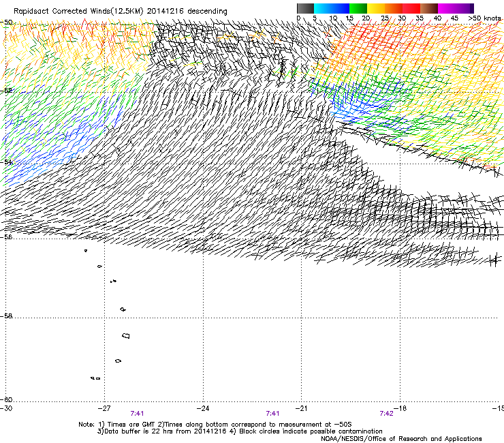
Task: Click the -60 latitude axis label
Action: (6, 400)
